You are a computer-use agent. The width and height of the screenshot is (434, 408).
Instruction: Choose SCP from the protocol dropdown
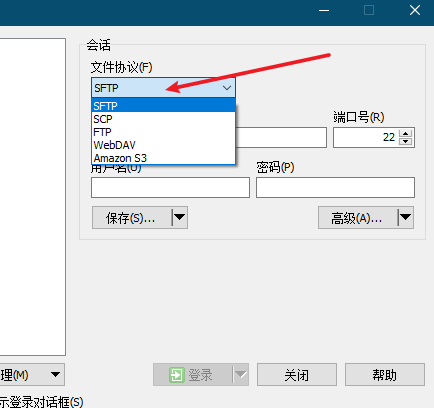point(163,119)
